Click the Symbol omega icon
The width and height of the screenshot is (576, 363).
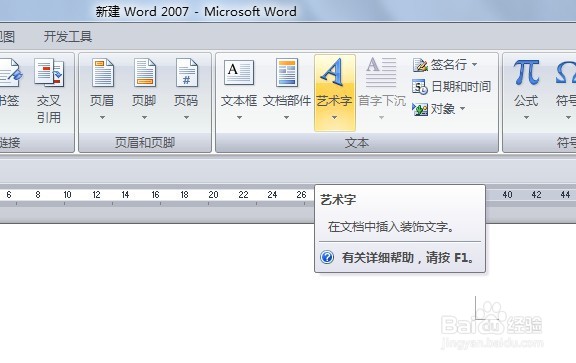pyautogui.click(x=566, y=72)
